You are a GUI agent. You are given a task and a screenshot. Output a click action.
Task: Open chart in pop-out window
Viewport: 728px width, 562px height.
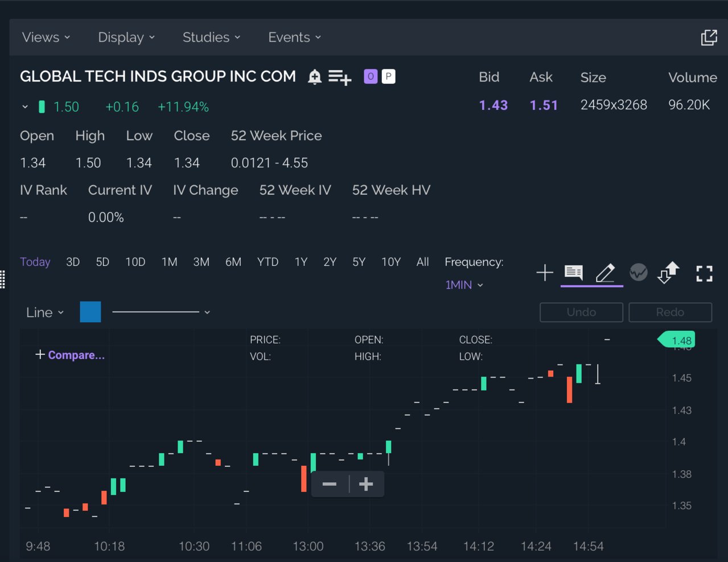pos(709,38)
